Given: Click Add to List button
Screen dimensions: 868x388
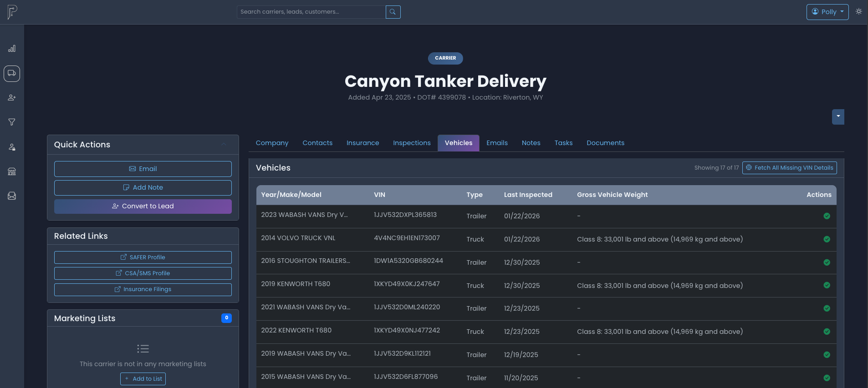Looking at the screenshot, I should (x=143, y=379).
